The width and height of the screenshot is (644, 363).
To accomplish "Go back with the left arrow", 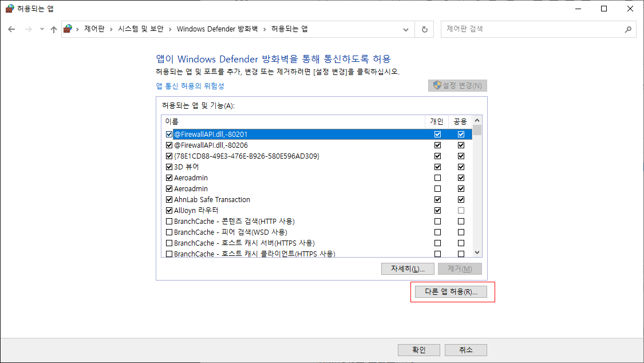I will coord(11,29).
